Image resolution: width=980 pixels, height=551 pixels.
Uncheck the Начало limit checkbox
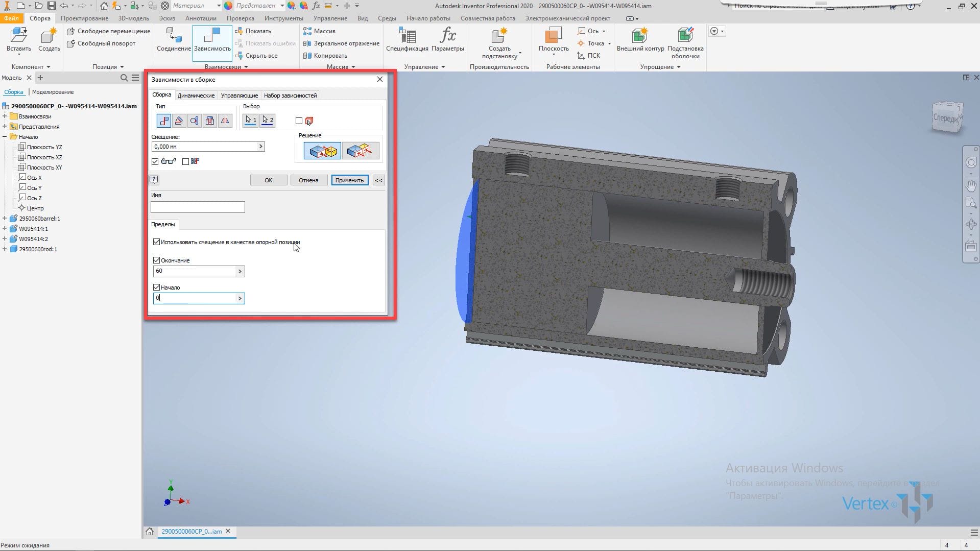(156, 288)
